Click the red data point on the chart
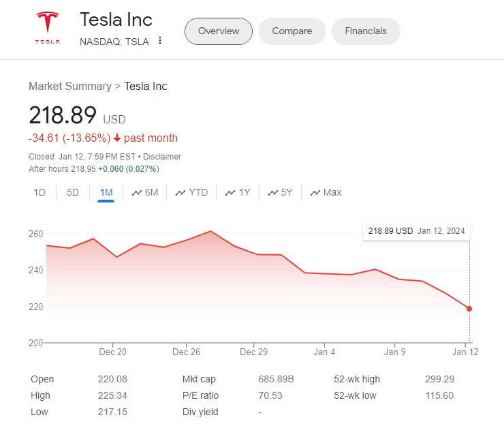Image resolution: width=504 pixels, height=426 pixels. (469, 309)
